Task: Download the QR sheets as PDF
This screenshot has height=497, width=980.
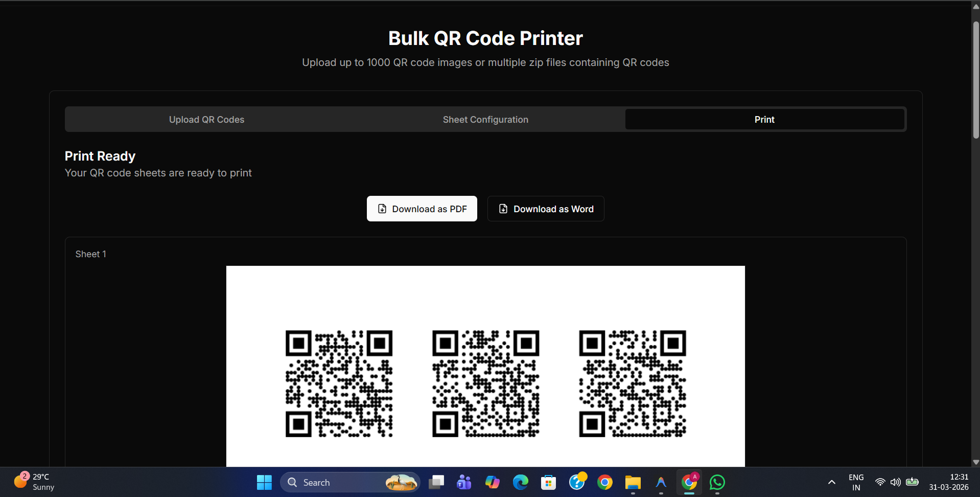Action: 422,209
